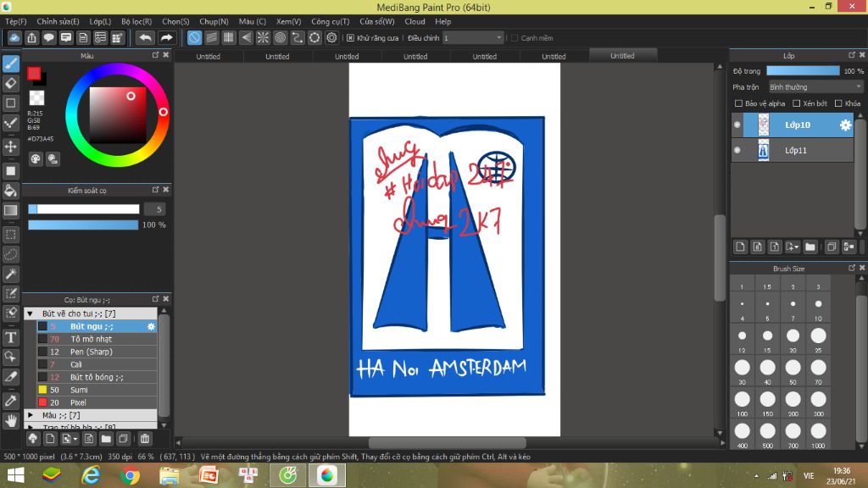Click the Redo arrow in toolbar
The height and width of the screenshot is (488, 868).
[167, 38]
